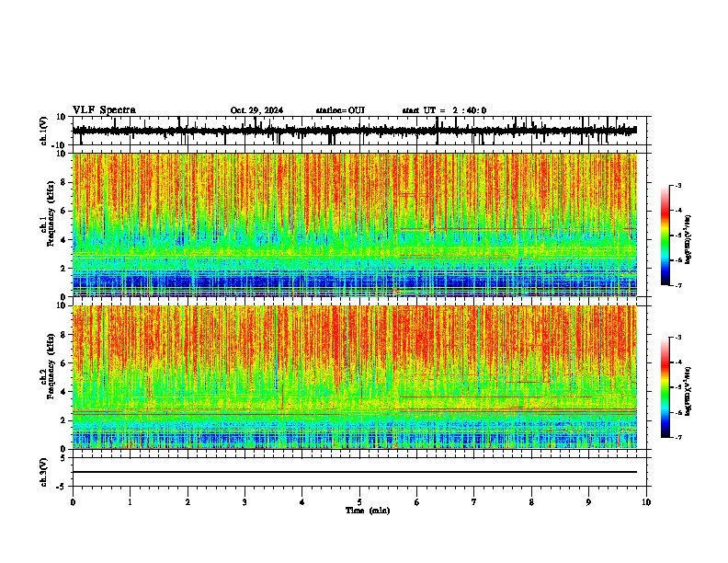Screen dimensions: 728x563
Task: Click the ch.2 color bar log(PSD) label
Action: pyautogui.click(x=688, y=391)
